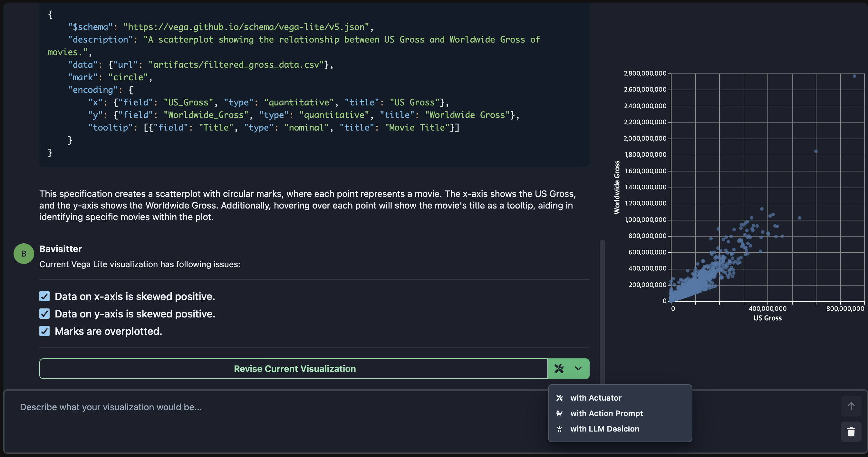Screen dimensions: 868x457
Task: Click the trash can clear-chat icon
Action: tap(851, 432)
